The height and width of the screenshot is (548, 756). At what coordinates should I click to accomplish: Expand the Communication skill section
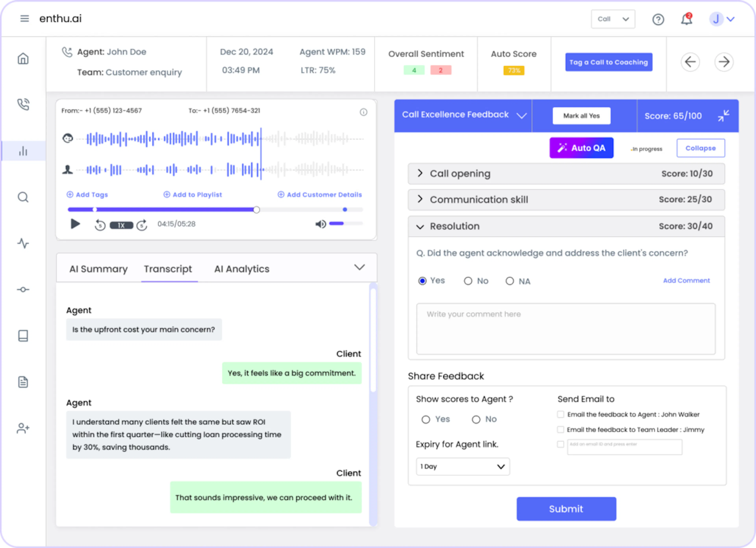pyautogui.click(x=566, y=200)
